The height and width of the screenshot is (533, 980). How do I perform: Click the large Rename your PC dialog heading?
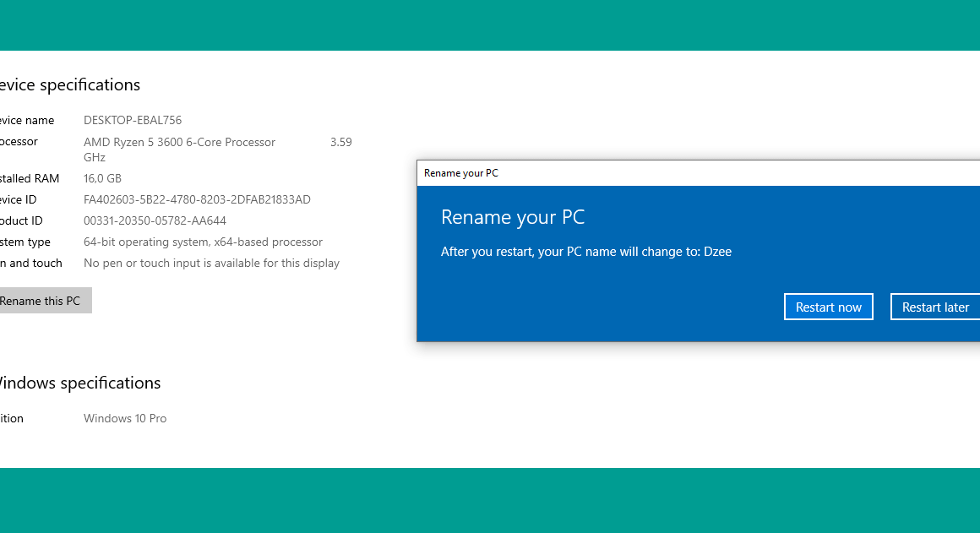513,217
